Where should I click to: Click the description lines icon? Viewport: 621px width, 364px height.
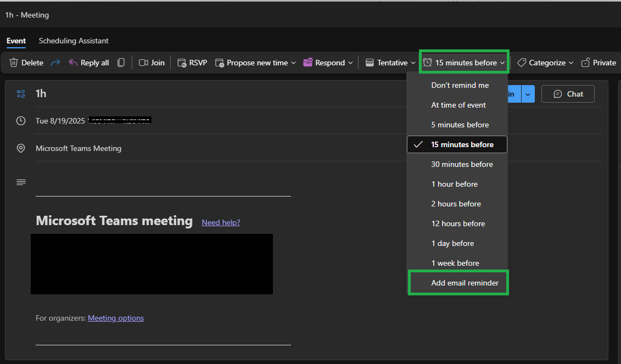click(21, 182)
